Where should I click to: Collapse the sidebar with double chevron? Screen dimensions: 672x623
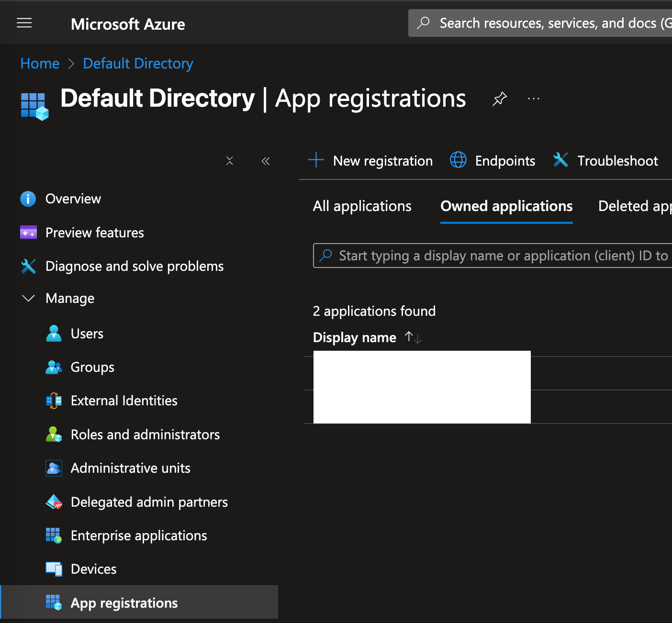coord(266,161)
